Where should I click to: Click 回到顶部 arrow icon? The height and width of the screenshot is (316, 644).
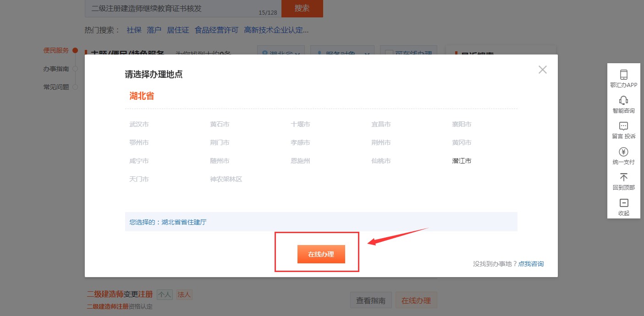point(623,177)
